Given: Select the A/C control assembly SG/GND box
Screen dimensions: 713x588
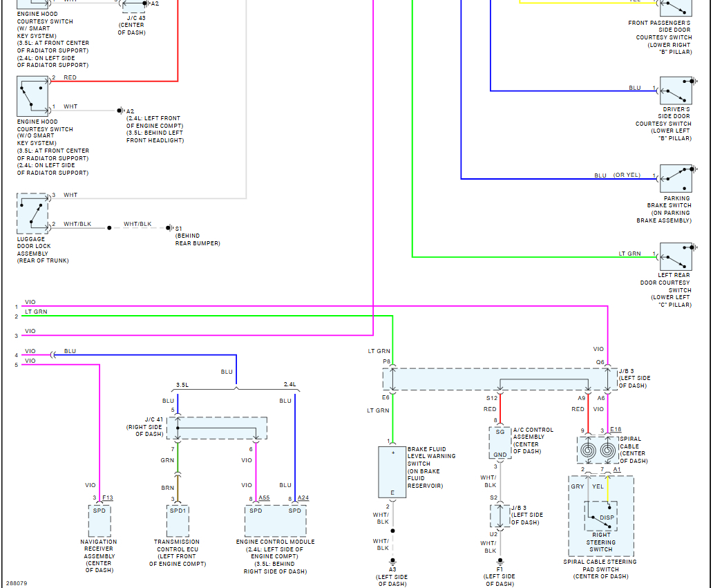Looking at the screenshot, I should pos(500,442).
